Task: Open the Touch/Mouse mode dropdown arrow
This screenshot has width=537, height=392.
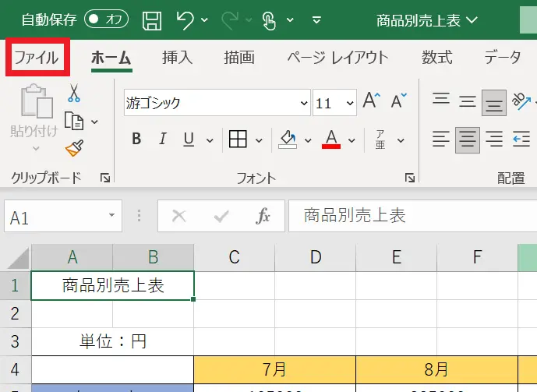Action: (290, 19)
